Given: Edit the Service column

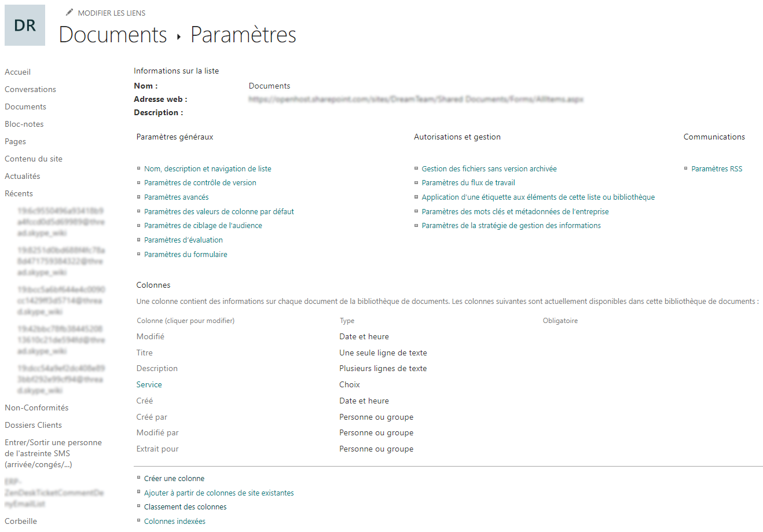Looking at the screenshot, I should 149,384.
